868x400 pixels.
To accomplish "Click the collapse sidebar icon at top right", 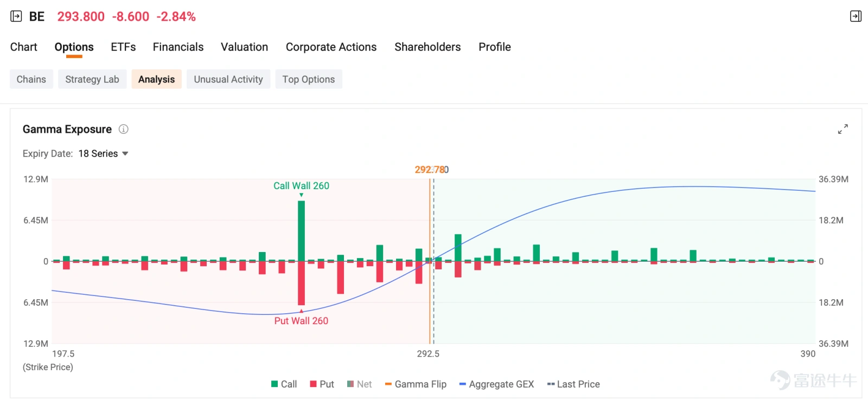I will 856,16.
